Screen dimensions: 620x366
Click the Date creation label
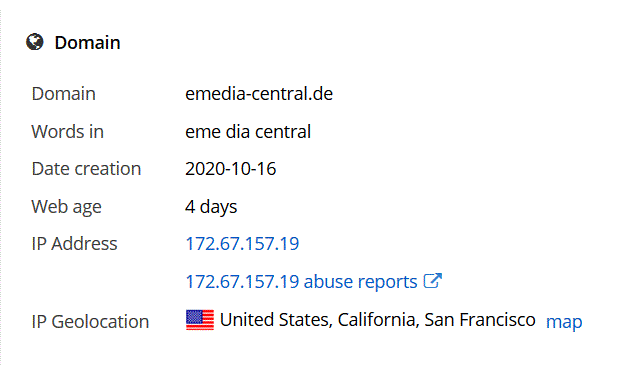coord(86,169)
